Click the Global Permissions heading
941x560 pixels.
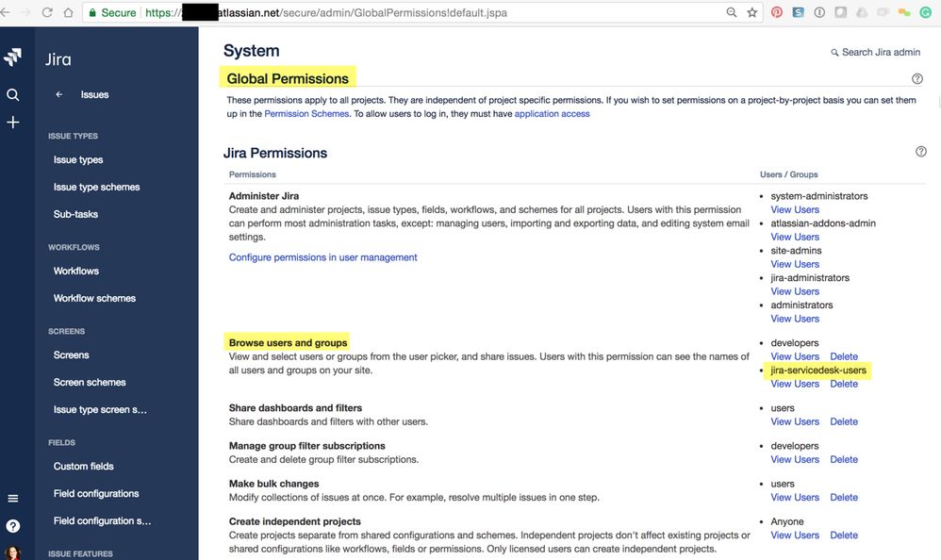click(x=288, y=78)
